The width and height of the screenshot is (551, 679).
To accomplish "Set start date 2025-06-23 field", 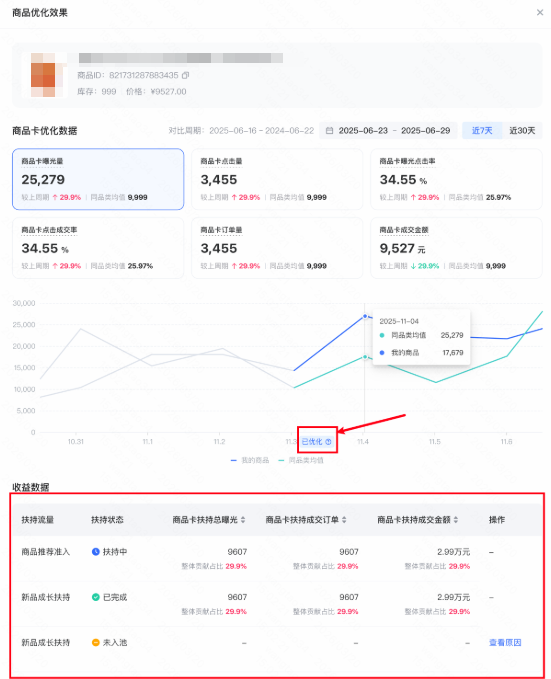I will tap(363, 130).
